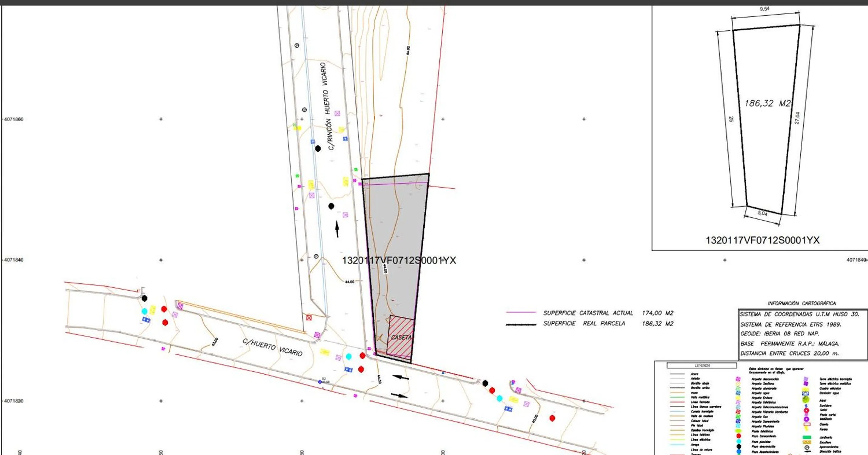Click the Aparcamientos P symbol in legend
Viewport: 868px width, 455px height.
pos(807,447)
